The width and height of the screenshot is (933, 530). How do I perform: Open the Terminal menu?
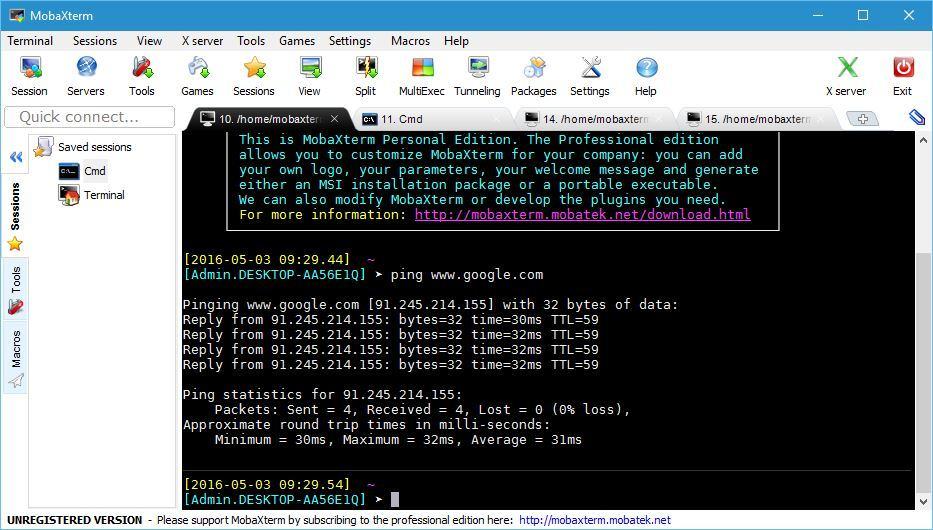pyautogui.click(x=30, y=41)
